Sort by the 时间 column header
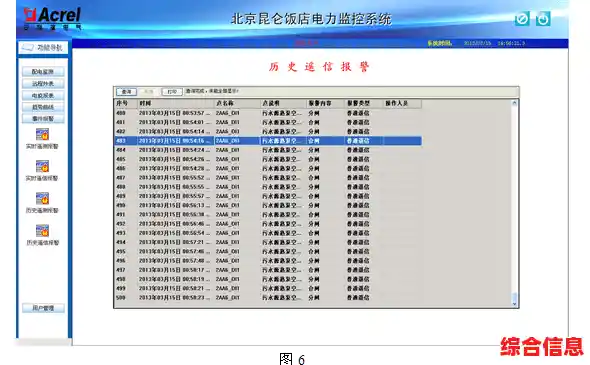 176,103
